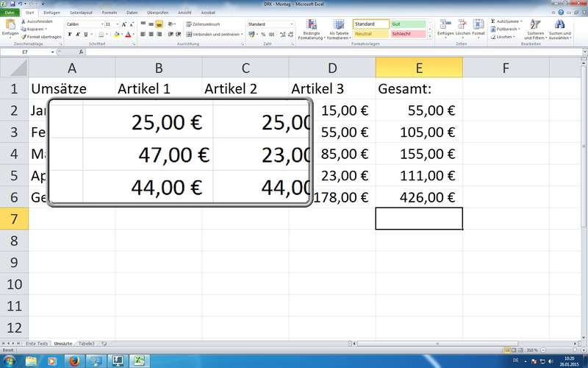Click Kopieren (copy) in the clipboard group
The height and width of the screenshot is (368, 588).
tap(34, 29)
